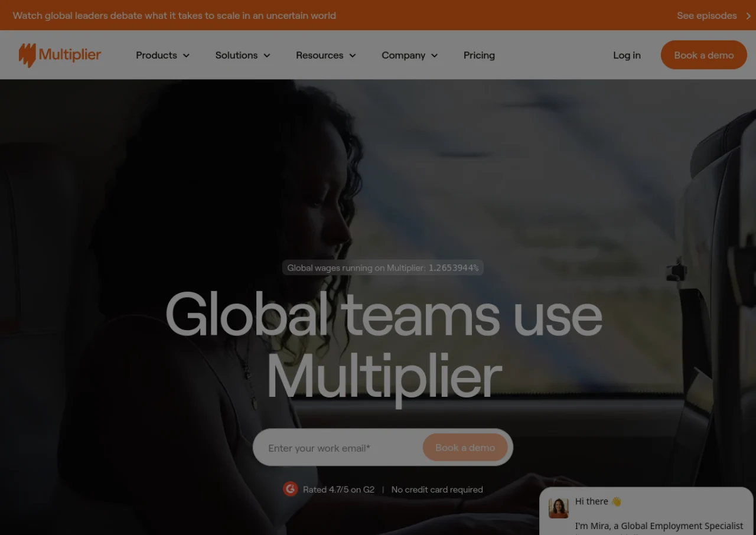Expand the Solutions dropdown chevron
The width and height of the screenshot is (756, 535).
click(x=267, y=56)
